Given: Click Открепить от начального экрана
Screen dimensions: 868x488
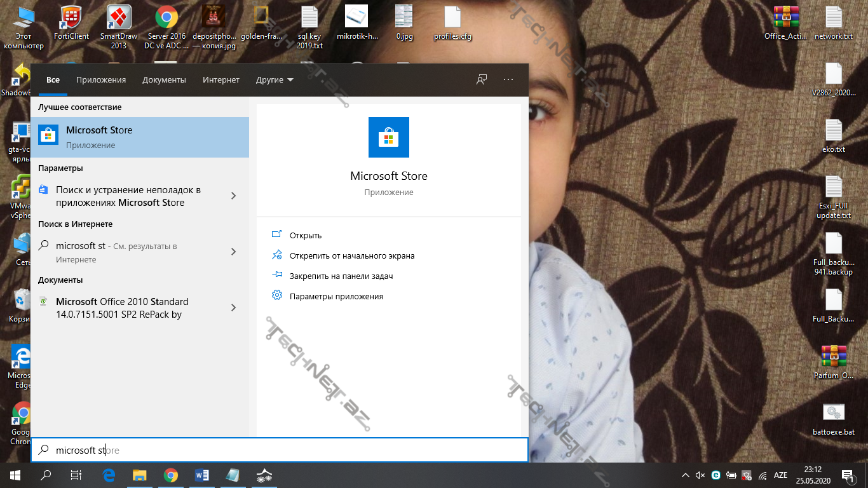Looking at the screenshot, I should click(351, 255).
